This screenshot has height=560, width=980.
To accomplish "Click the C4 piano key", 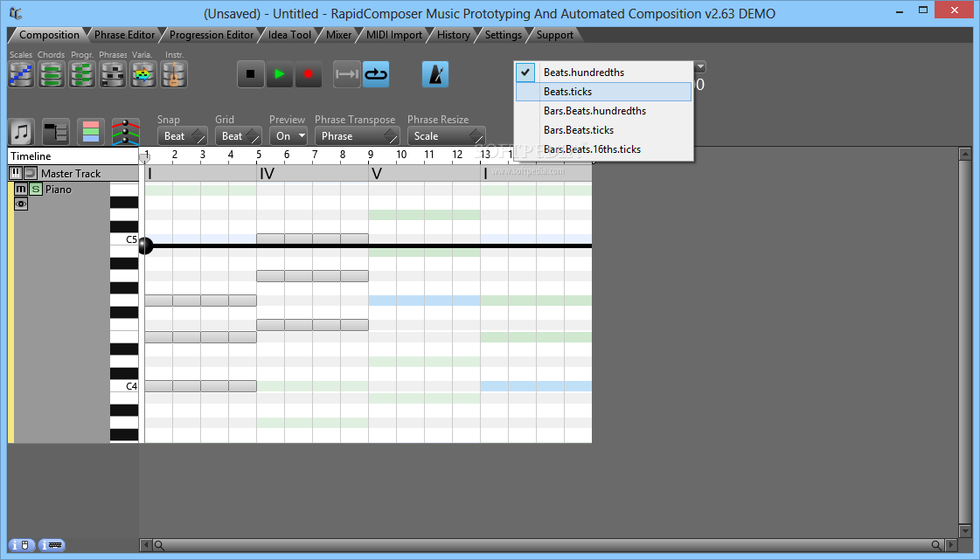I will (124, 386).
